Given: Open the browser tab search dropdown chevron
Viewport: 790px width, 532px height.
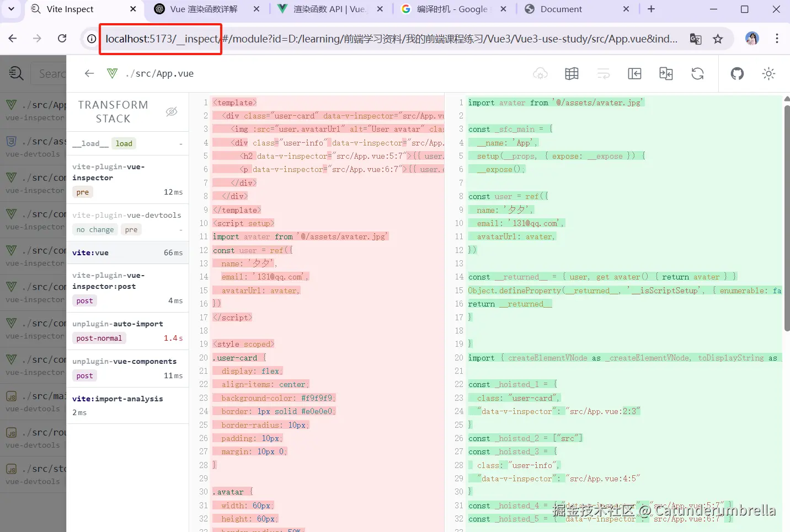Looking at the screenshot, I should (11, 9).
